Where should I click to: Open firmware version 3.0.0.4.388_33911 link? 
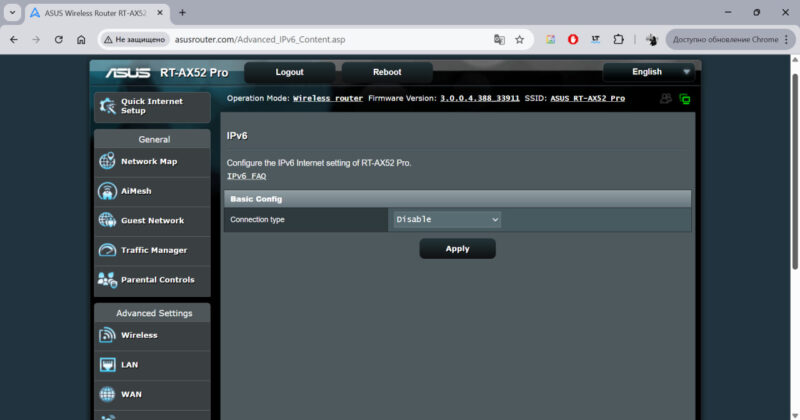(x=480, y=98)
